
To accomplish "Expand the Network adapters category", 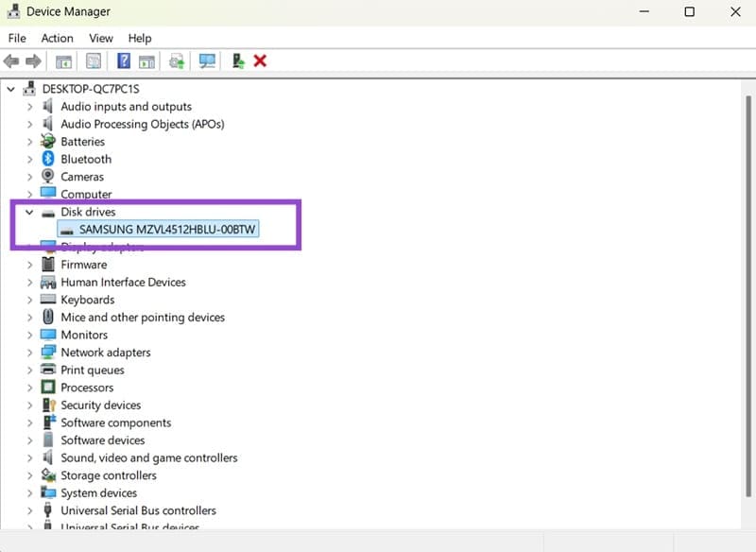I will pyautogui.click(x=29, y=353).
